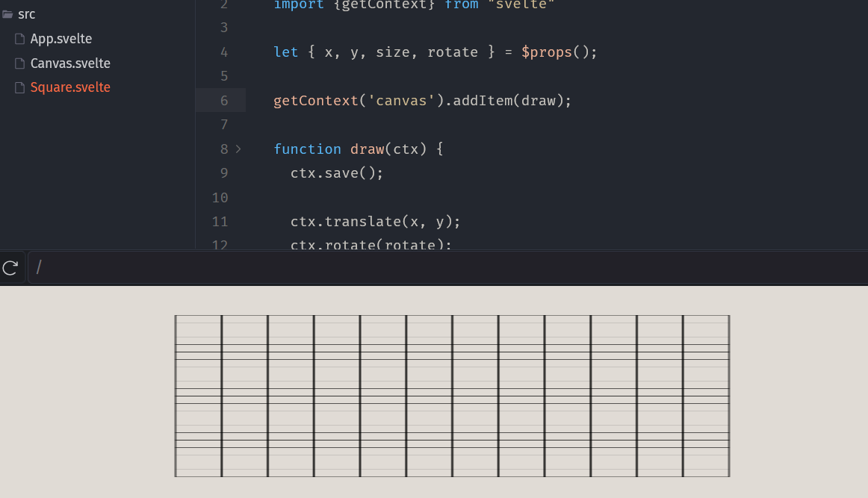868x498 pixels.
Task: Focus the preview URL path field
Action: tap(448, 267)
